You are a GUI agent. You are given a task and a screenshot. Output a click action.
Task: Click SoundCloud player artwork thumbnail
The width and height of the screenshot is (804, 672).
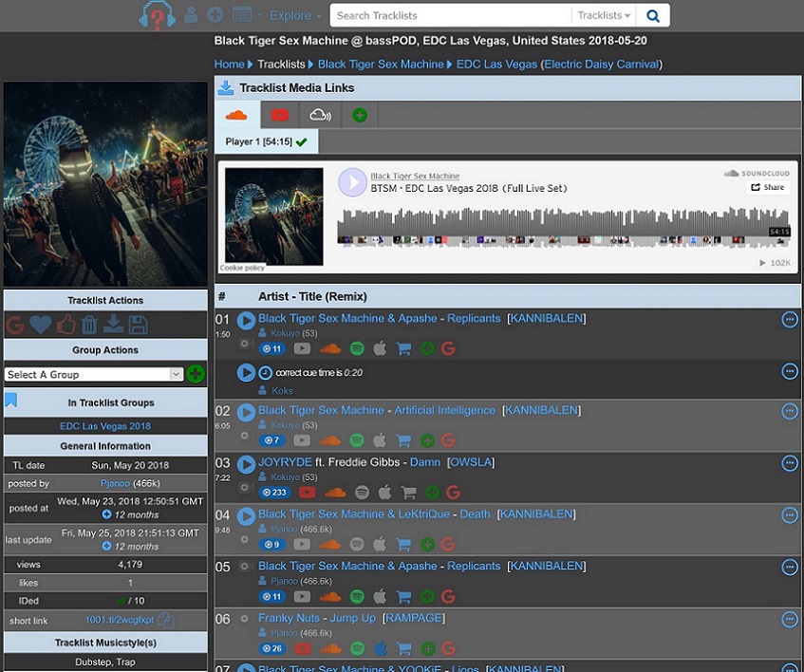tap(273, 216)
